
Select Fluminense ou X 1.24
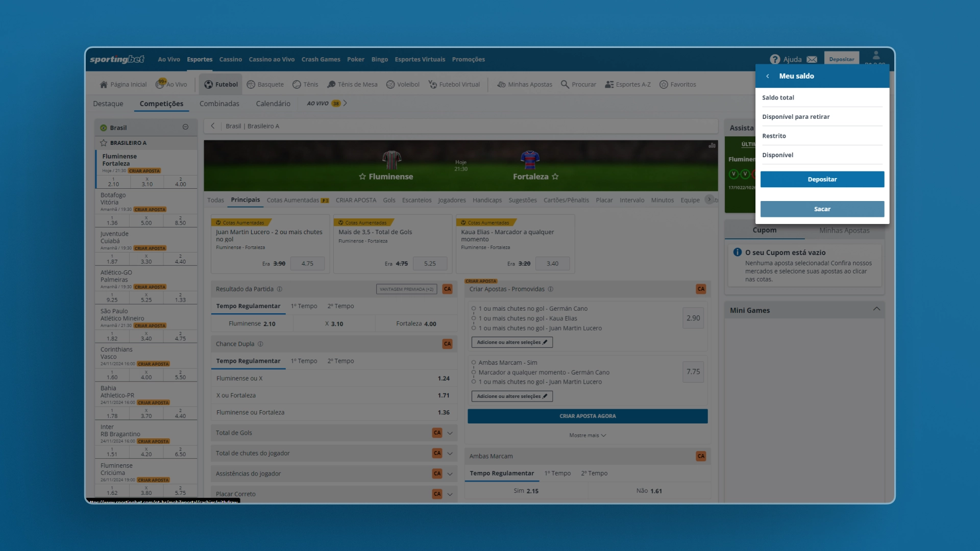[334, 379]
